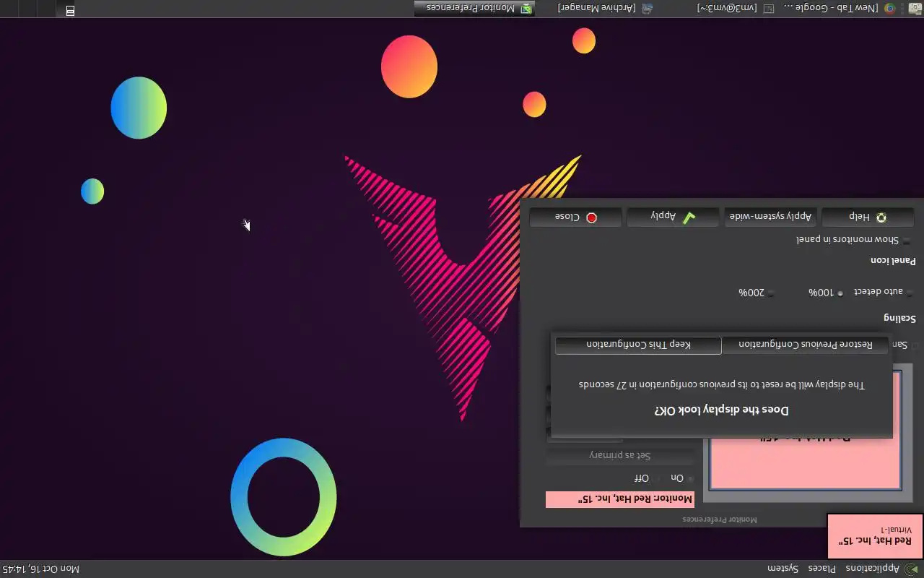Image resolution: width=924 pixels, height=578 pixels.
Task: Switch to the Archive Manager taskbar entry
Action: [x=605, y=8]
